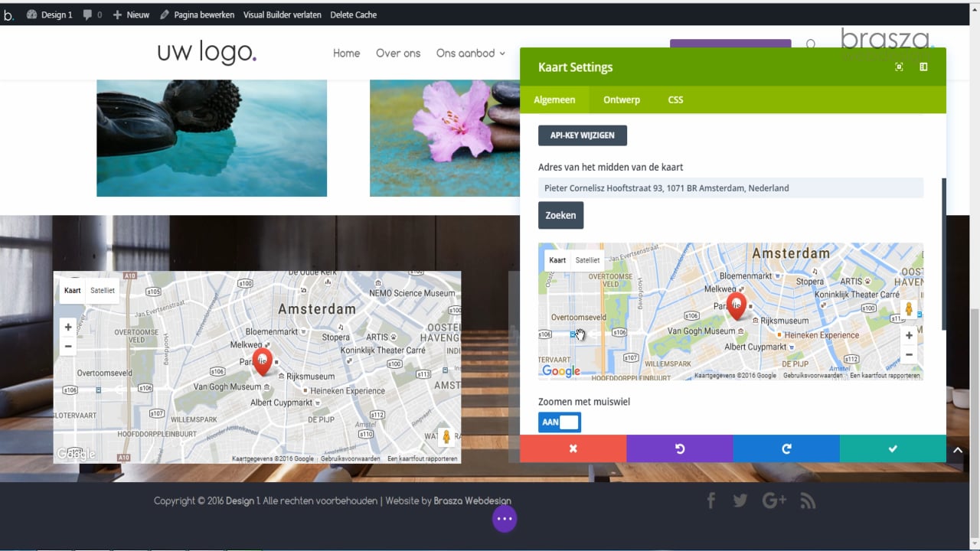The width and height of the screenshot is (980, 551).
Task: Focus the map center address field
Action: click(x=730, y=188)
